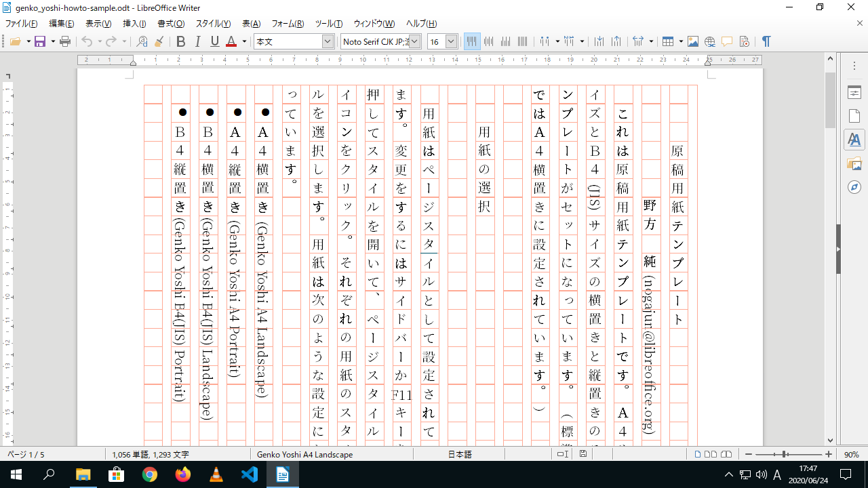Insert a table using the table icon
The image size is (868, 488).
[668, 41]
